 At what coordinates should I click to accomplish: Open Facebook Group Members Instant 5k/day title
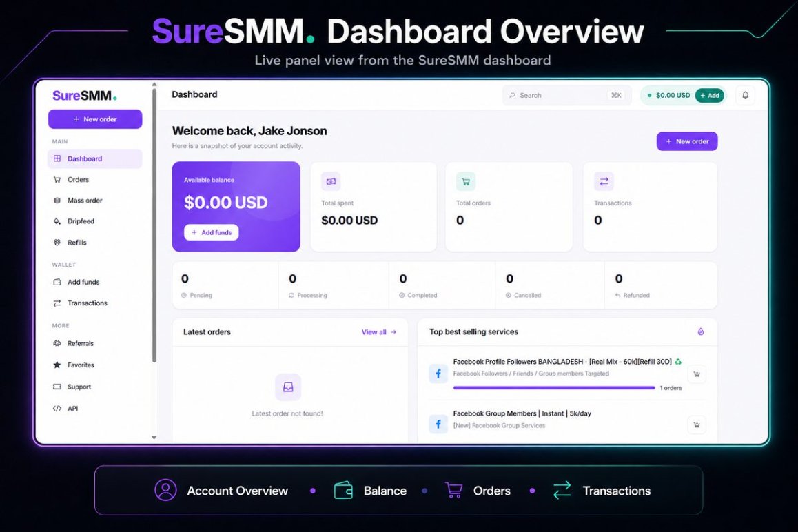point(522,413)
